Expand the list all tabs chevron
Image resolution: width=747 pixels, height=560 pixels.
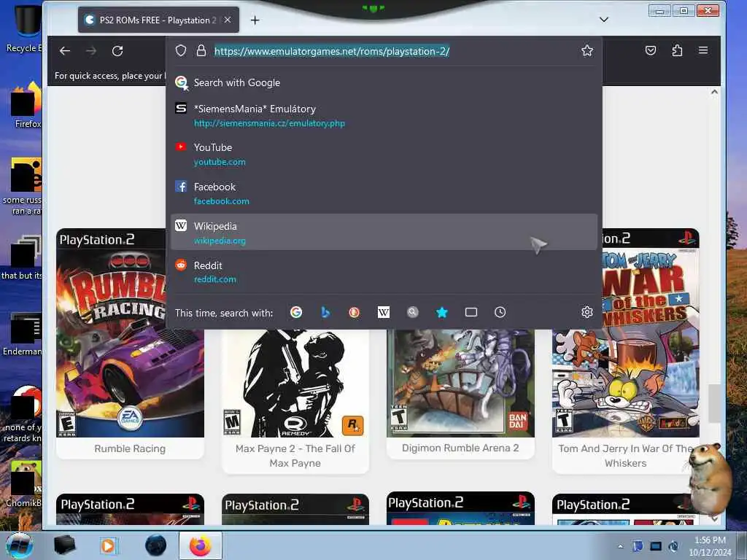(603, 20)
